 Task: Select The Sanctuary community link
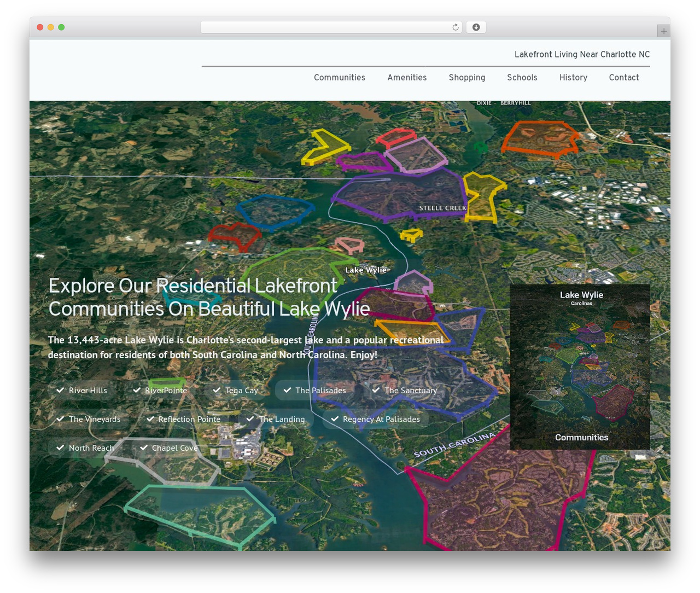[404, 391]
